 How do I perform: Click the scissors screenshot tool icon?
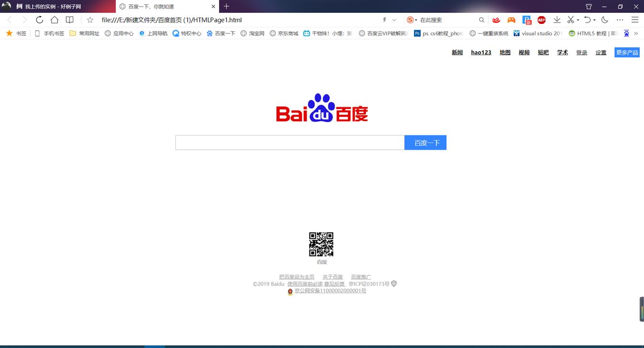click(x=571, y=20)
